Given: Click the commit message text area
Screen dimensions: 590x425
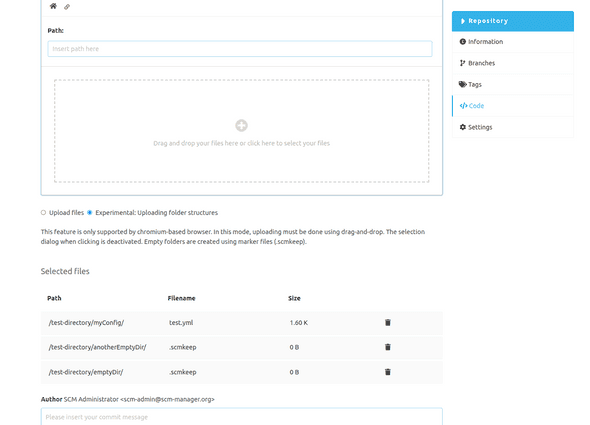Looking at the screenshot, I should coord(242,417).
